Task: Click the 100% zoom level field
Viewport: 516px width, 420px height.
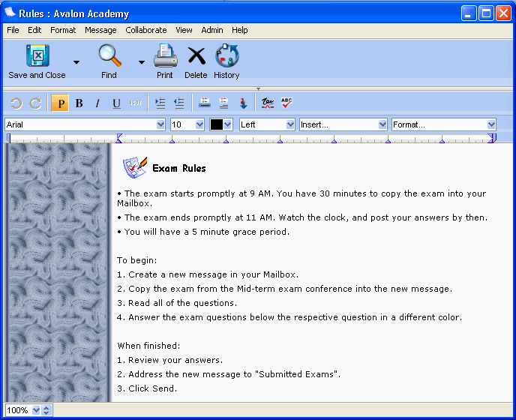Action: pos(22,410)
